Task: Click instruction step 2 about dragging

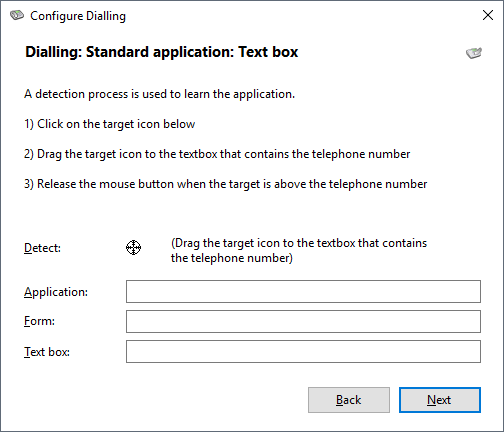Action: 217,154
